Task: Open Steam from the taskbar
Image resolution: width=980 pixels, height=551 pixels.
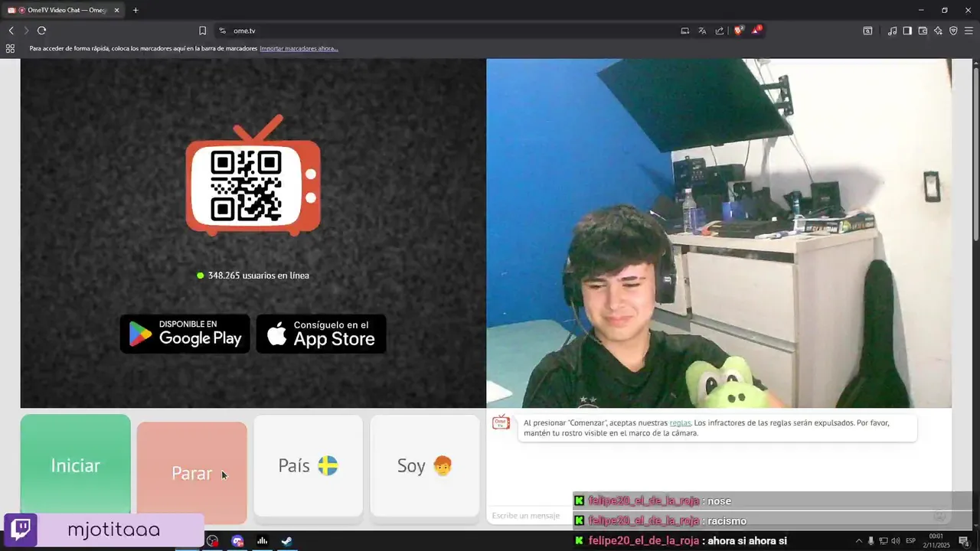Action: (x=286, y=541)
